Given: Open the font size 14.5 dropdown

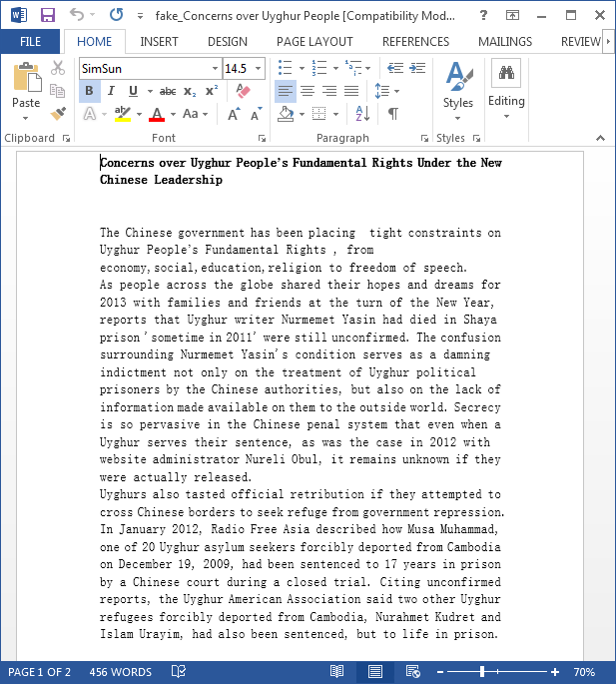Looking at the screenshot, I should [x=259, y=69].
